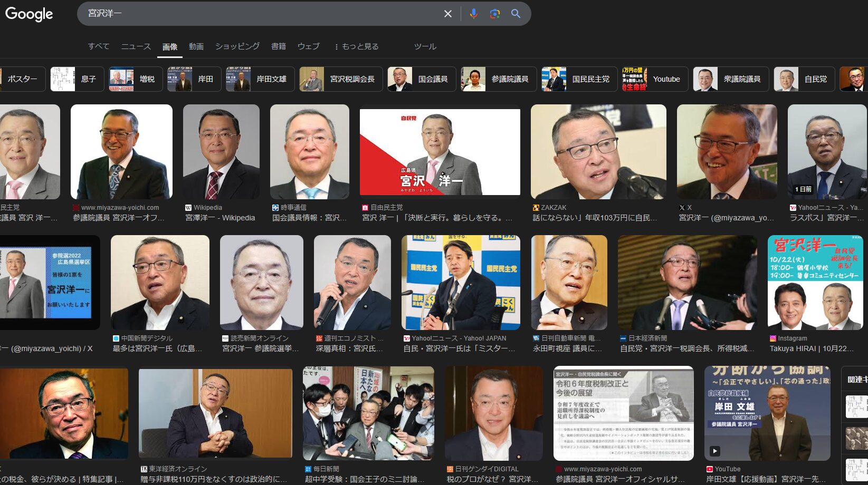Click the Google logo

(29, 14)
